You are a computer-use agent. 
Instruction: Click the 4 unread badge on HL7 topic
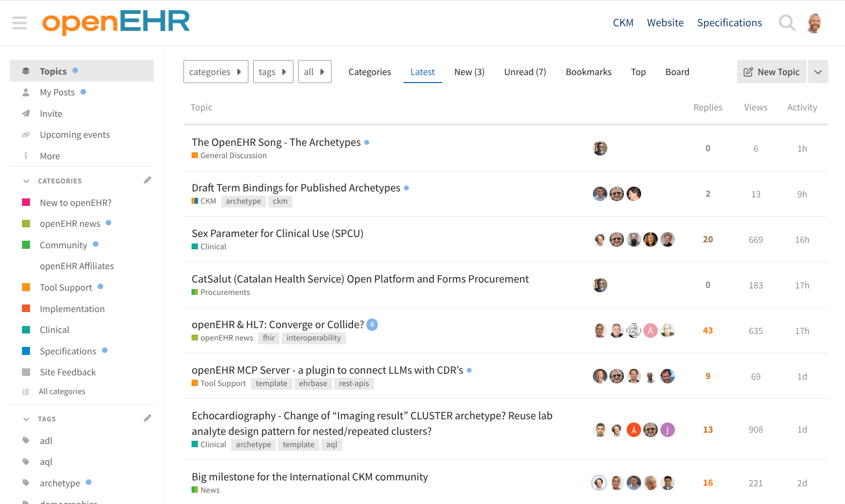point(372,324)
